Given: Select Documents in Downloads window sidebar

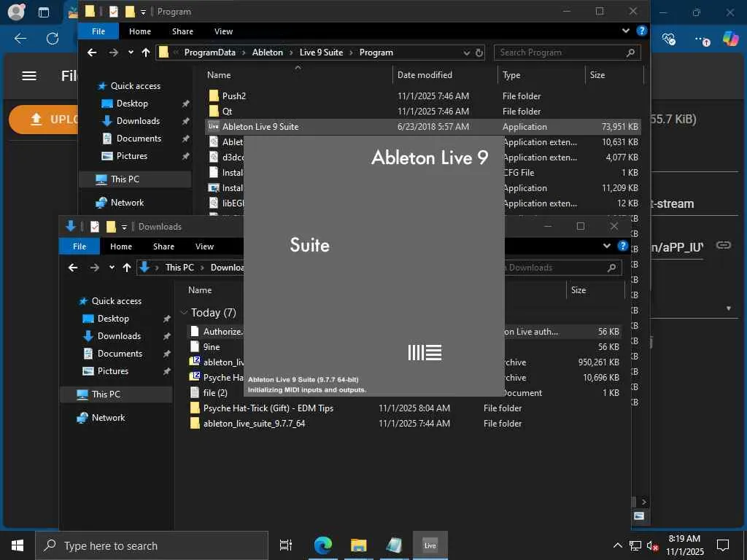Looking at the screenshot, I should point(120,354).
